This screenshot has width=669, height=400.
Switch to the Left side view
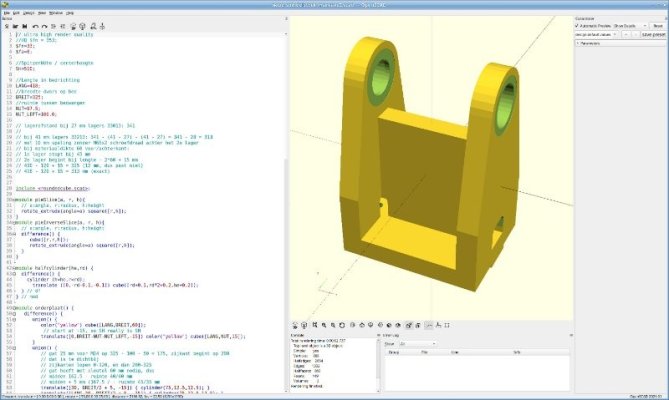click(380, 325)
